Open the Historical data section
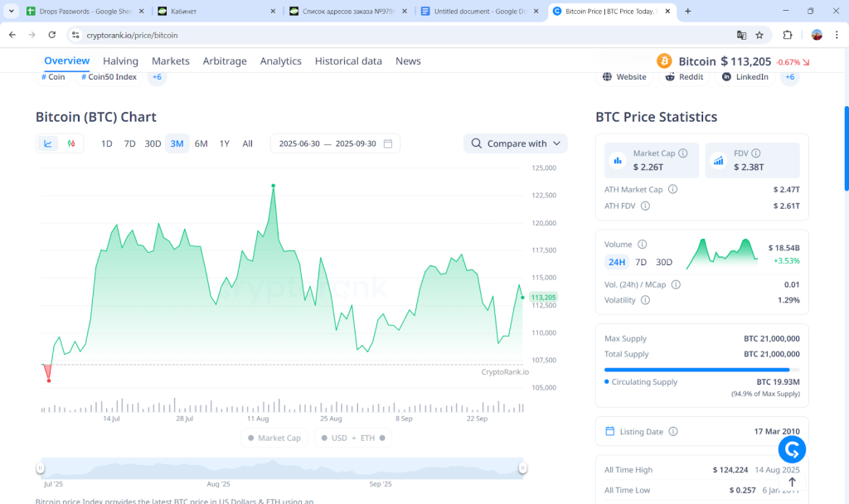Screen dimensions: 849x504 click(x=348, y=61)
